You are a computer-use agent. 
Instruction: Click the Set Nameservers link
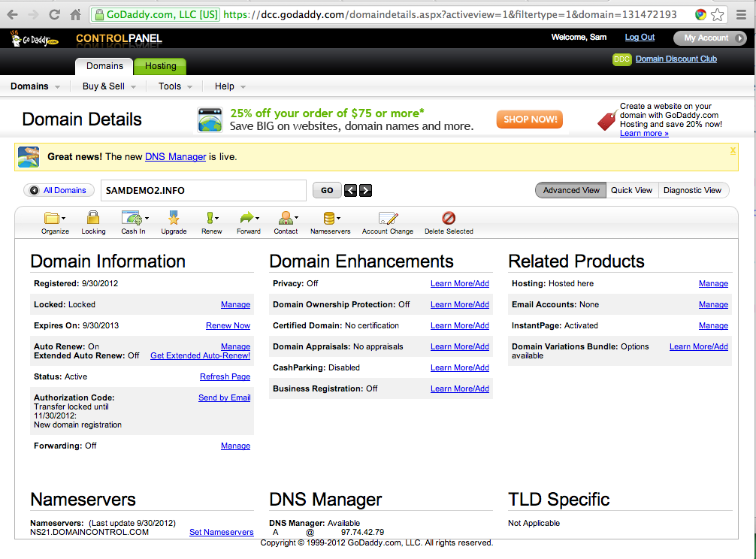pos(221,533)
